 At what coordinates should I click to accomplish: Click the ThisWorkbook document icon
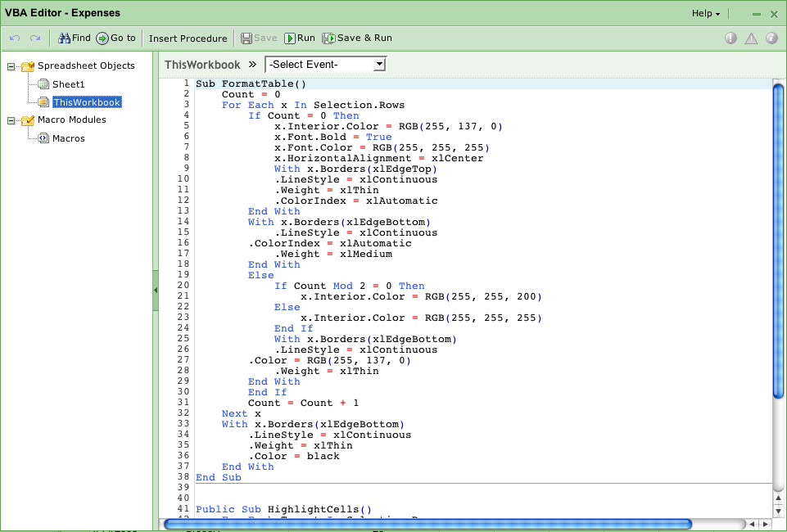click(x=43, y=102)
